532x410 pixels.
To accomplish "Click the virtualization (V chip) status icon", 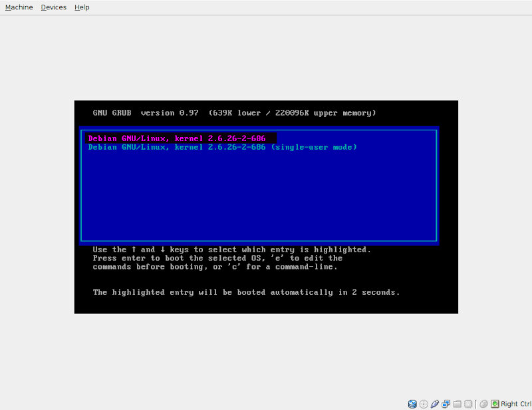I will 468,404.
